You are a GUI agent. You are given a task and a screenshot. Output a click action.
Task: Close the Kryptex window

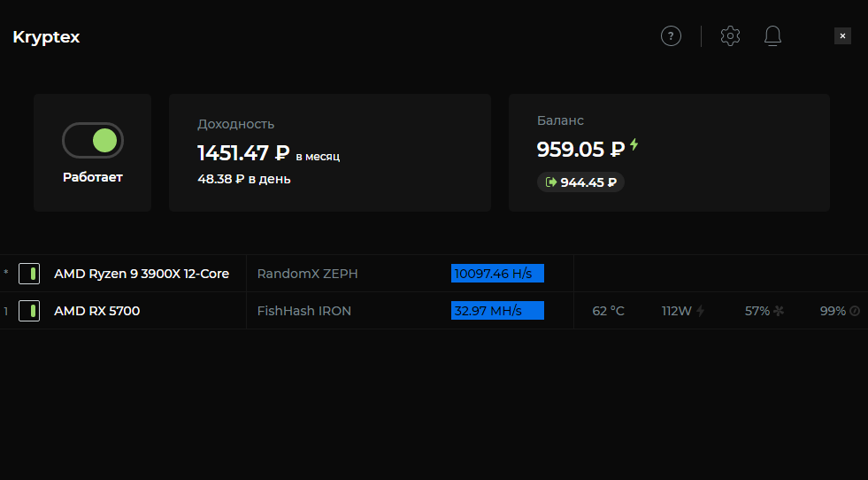pos(842,36)
